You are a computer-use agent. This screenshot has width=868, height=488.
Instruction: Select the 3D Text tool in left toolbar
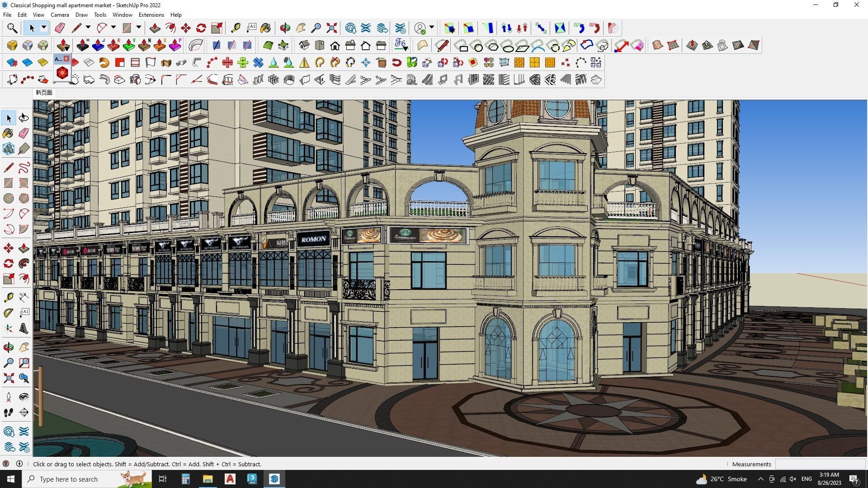tap(24, 328)
